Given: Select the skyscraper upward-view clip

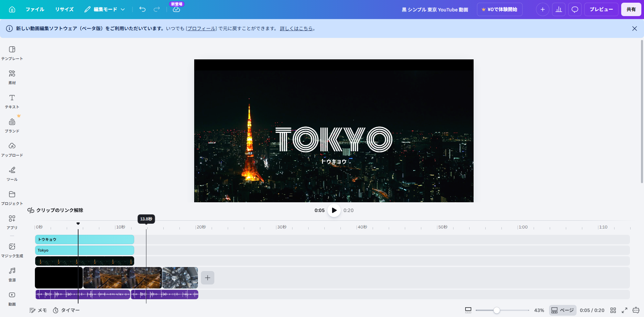Looking at the screenshot, I should (180, 278).
